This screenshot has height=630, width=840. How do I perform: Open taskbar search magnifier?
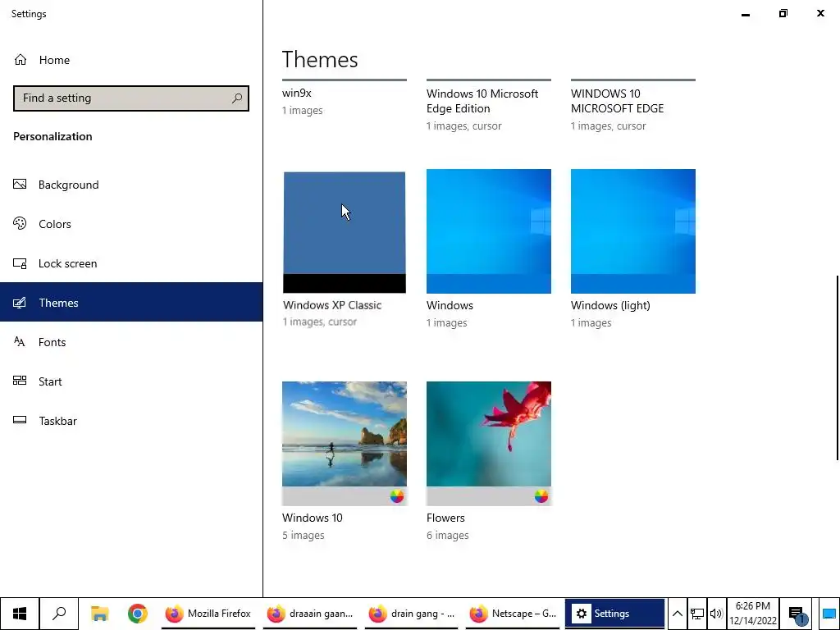pos(59,614)
